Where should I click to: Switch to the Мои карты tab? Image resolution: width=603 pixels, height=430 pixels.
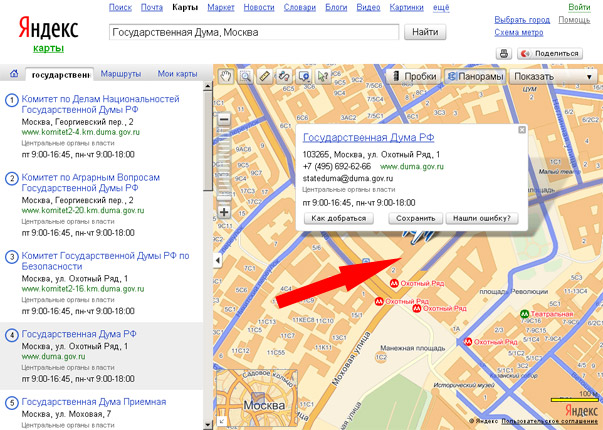click(x=178, y=74)
